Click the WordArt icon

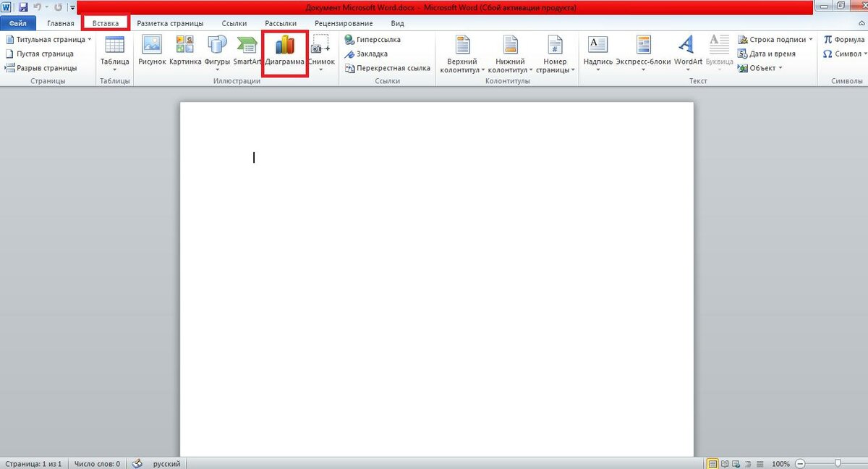(x=687, y=51)
